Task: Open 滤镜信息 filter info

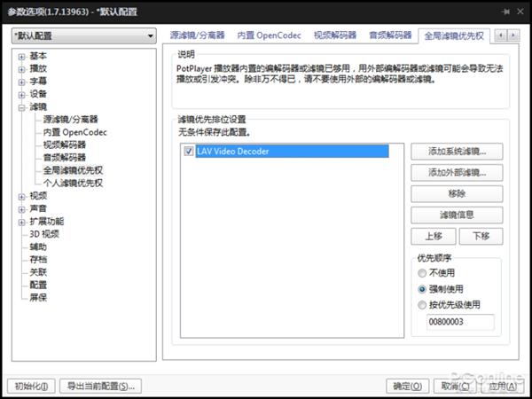Action: (x=457, y=215)
